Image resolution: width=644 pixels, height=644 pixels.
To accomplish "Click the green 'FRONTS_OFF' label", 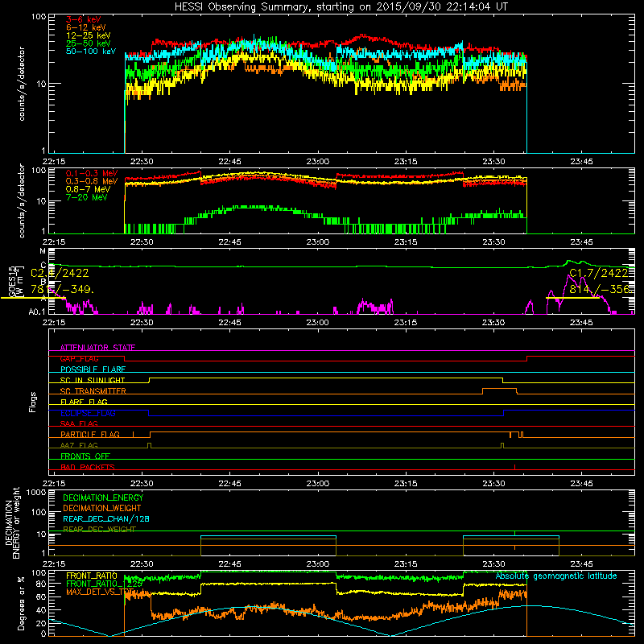I will pyautogui.click(x=85, y=456).
